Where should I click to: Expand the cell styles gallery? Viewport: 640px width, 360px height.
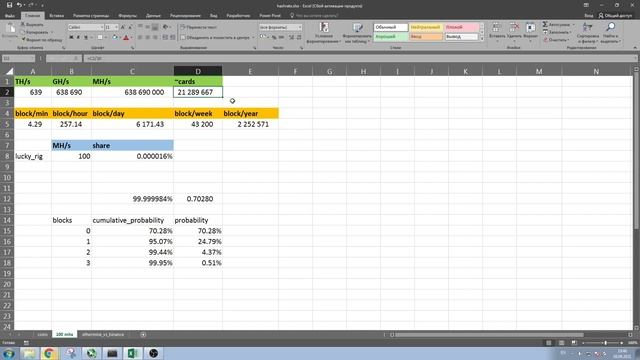pos(482,39)
